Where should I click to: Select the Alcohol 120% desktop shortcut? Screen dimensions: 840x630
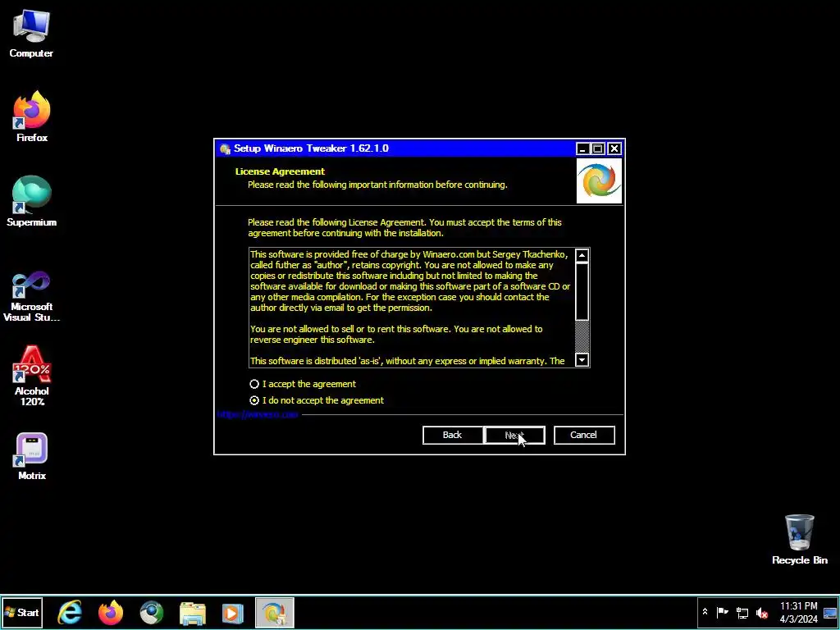point(32,376)
